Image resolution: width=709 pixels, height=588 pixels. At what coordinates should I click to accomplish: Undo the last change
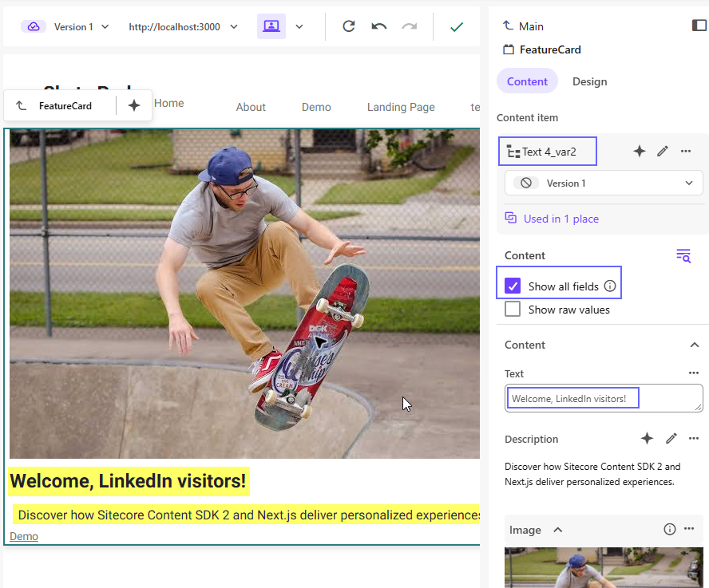pyautogui.click(x=379, y=26)
